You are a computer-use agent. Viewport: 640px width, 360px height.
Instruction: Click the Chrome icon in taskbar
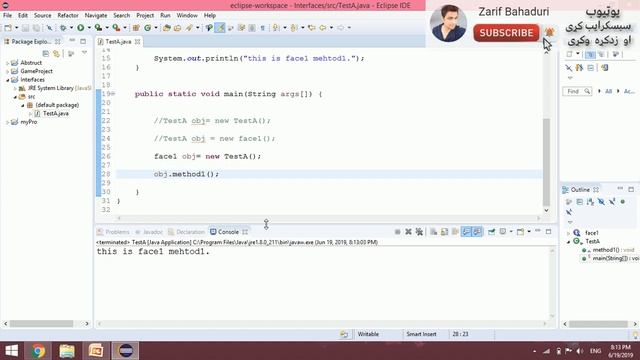[x=38, y=351]
